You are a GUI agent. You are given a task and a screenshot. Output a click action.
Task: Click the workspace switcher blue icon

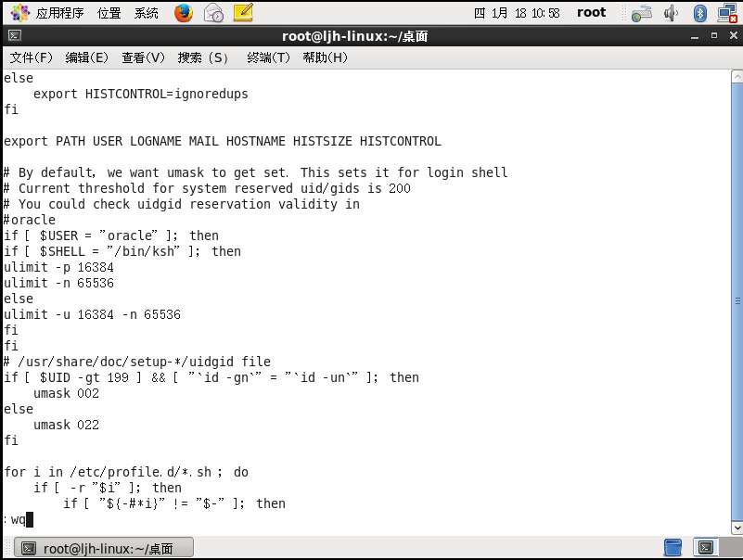click(673, 548)
